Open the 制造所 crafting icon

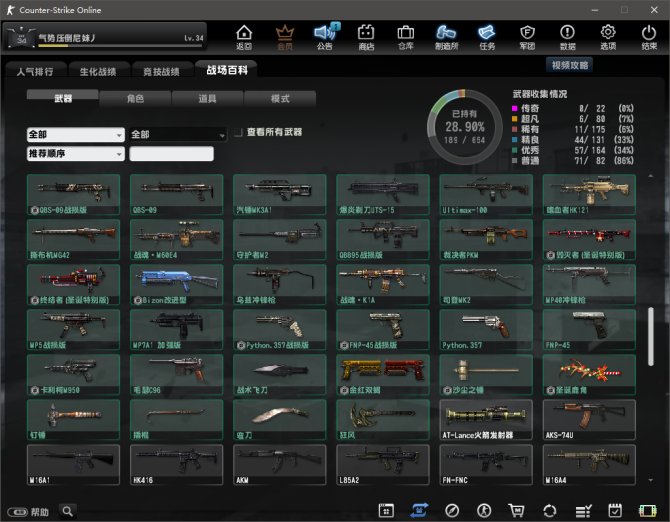[446, 37]
